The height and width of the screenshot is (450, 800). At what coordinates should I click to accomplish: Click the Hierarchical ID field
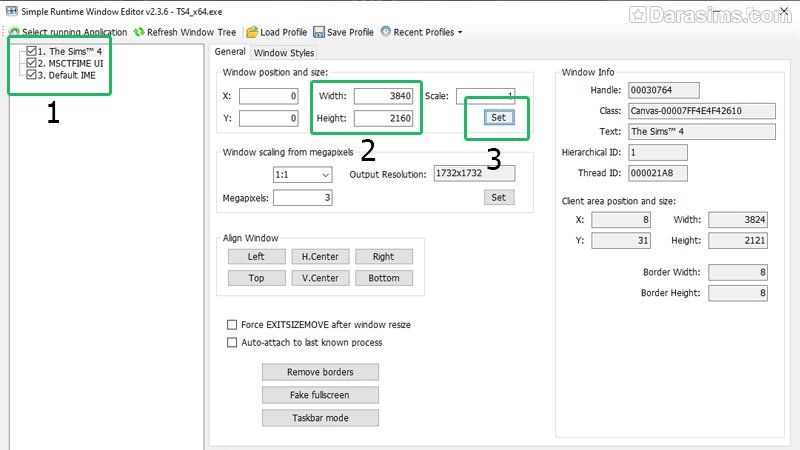point(658,153)
